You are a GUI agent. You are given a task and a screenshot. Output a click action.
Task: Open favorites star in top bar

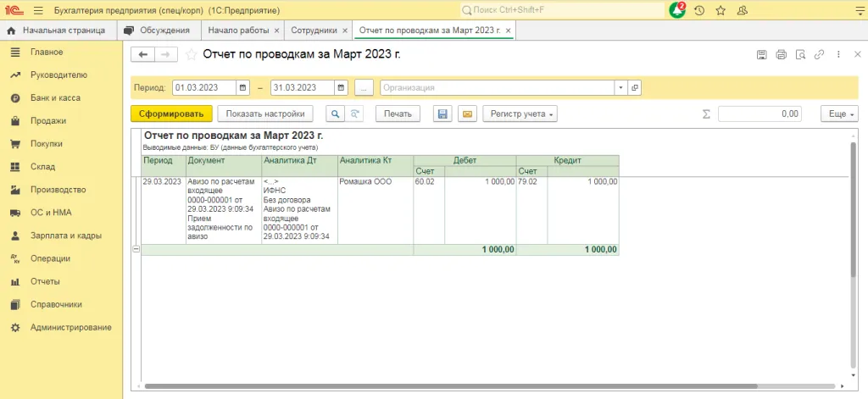721,10
